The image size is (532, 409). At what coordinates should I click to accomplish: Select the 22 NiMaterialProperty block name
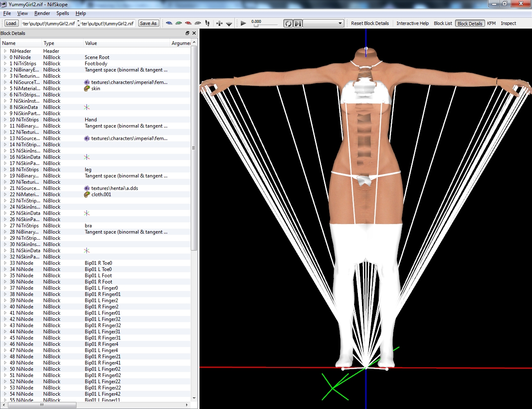pos(25,195)
